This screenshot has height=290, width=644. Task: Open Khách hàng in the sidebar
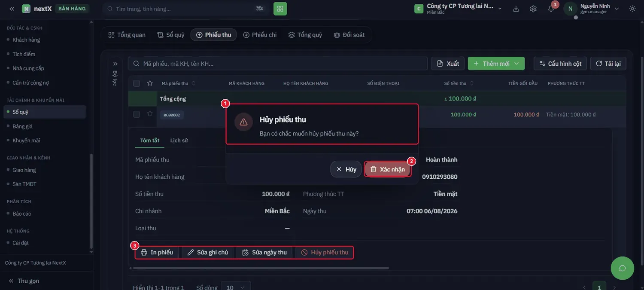point(26,40)
